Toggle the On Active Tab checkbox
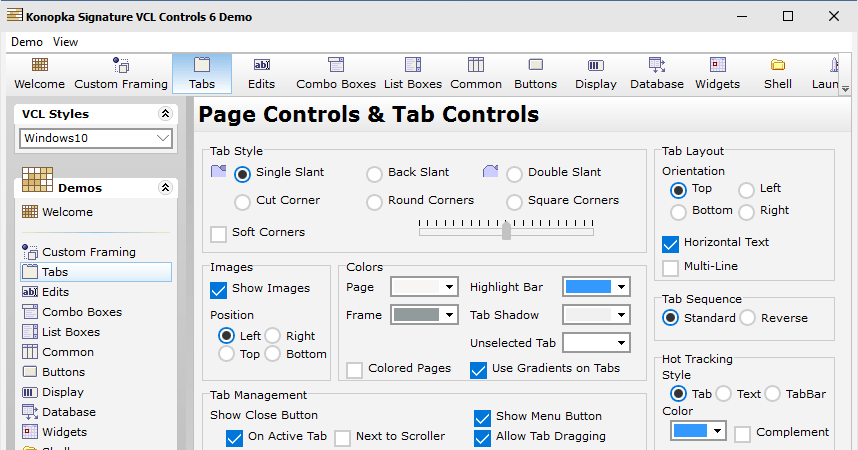 tap(234, 439)
